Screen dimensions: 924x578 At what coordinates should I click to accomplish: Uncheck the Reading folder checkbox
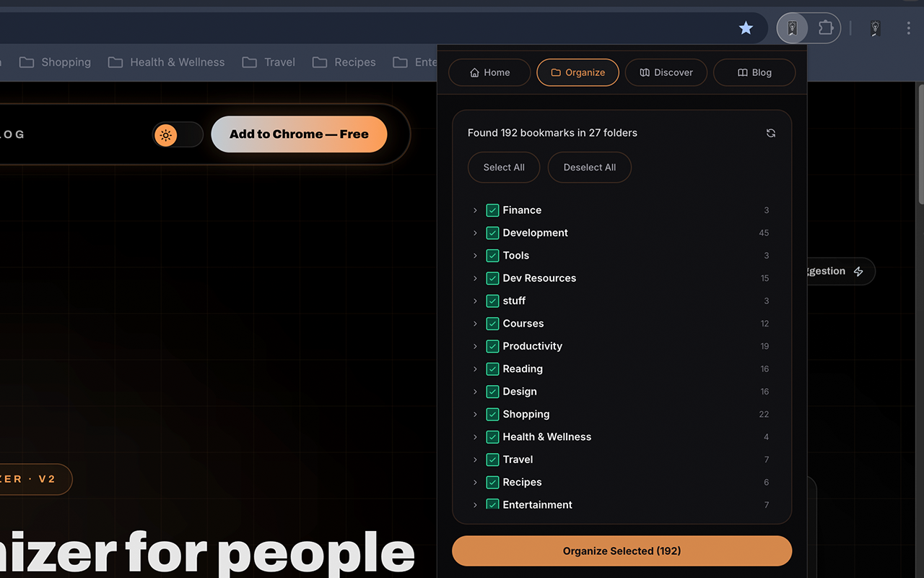pyautogui.click(x=492, y=369)
